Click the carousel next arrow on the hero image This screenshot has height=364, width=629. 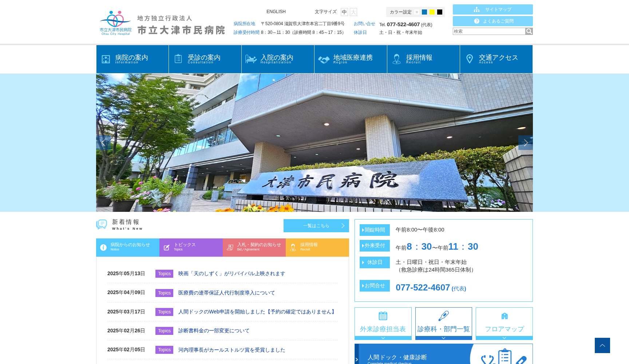(x=525, y=142)
